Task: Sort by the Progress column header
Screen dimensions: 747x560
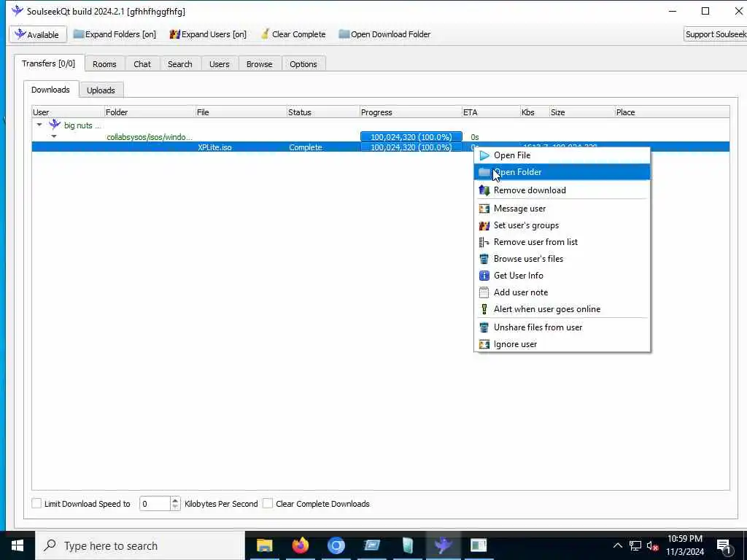Action: 411,112
